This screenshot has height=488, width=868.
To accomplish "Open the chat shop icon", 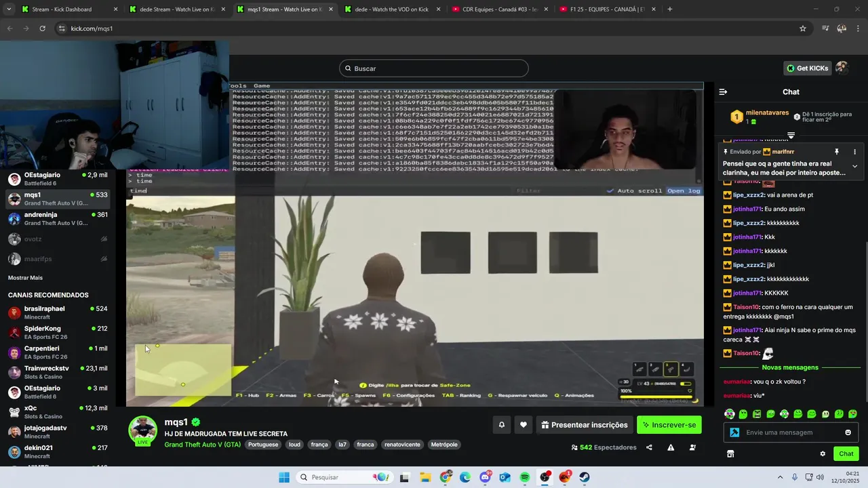I will coord(730,453).
